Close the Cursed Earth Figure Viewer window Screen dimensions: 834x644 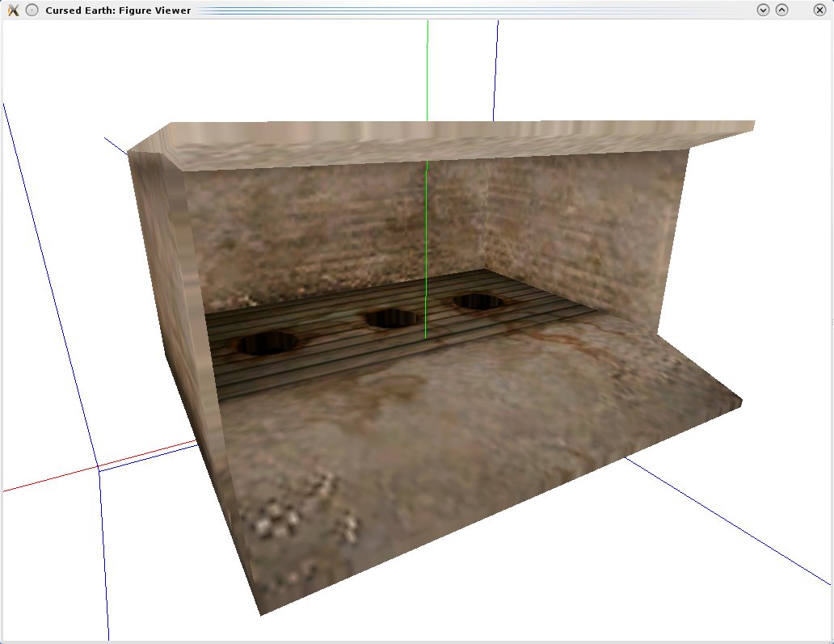pos(820,11)
